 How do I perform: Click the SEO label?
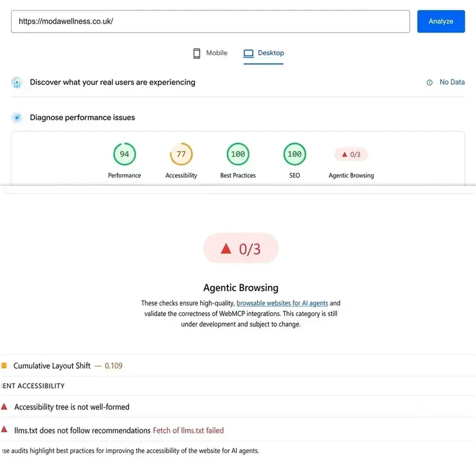295,175
